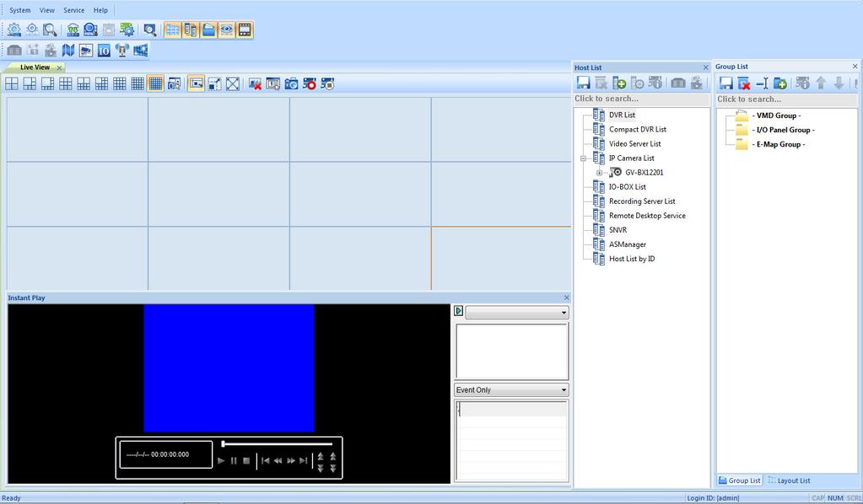
Task: Select the VMD Group folder
Action: pos(776,115)
